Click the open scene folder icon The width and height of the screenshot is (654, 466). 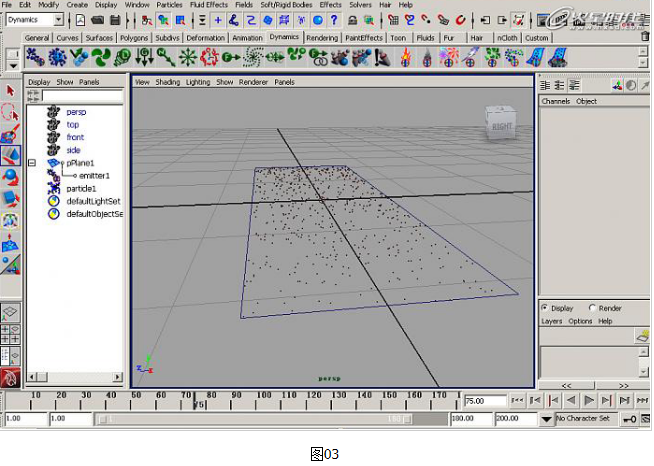tap(98, 20)
